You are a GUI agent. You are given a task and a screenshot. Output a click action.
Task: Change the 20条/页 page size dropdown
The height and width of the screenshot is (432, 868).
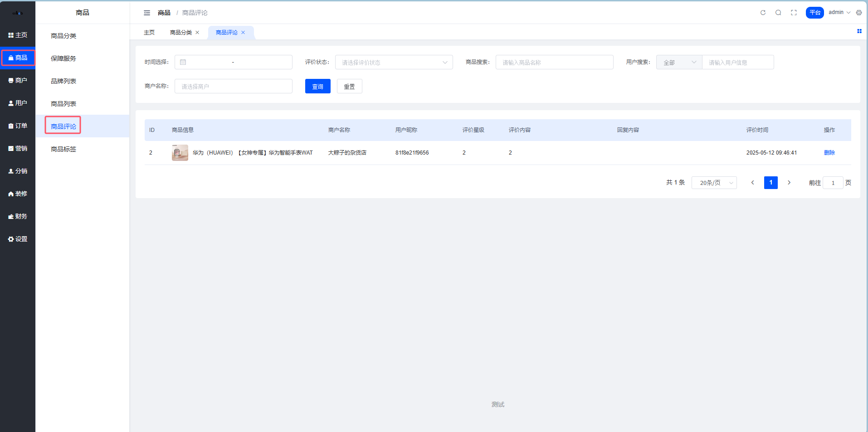[x=714, y=183]
